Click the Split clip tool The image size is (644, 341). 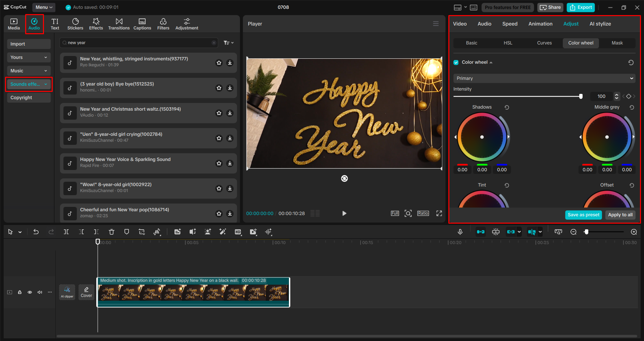pos(66,231)
